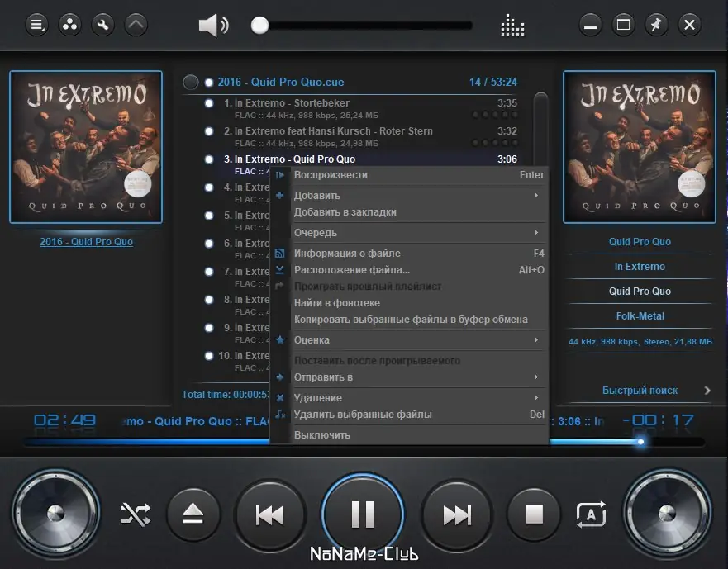Image resolution: width=728 pixels, height=569 pixels.
Task: Click the white Quid Pro Quo album text
Action: tap(640, 292)
